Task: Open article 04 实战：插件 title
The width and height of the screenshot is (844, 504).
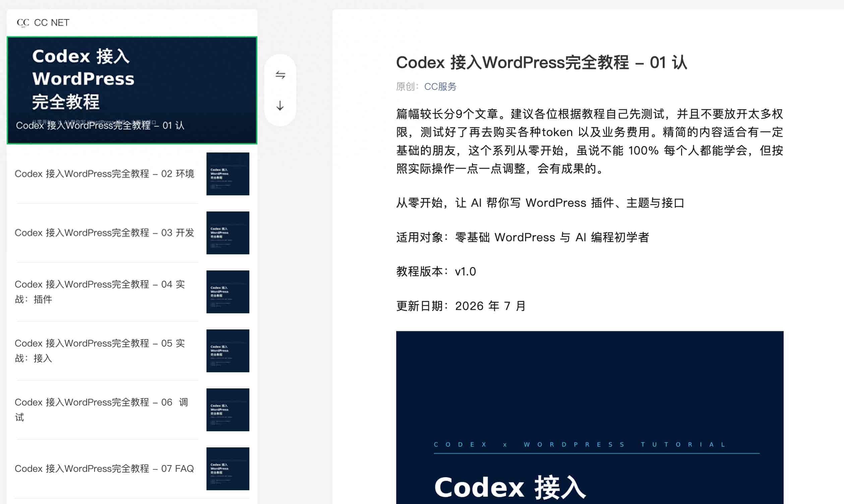Action: (100, 292)
